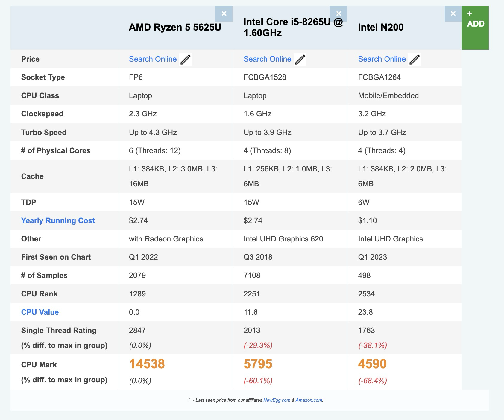Click the 4 (Threads: 4) cores value
This screenshot has height=420, width=504.
[382, 150]
